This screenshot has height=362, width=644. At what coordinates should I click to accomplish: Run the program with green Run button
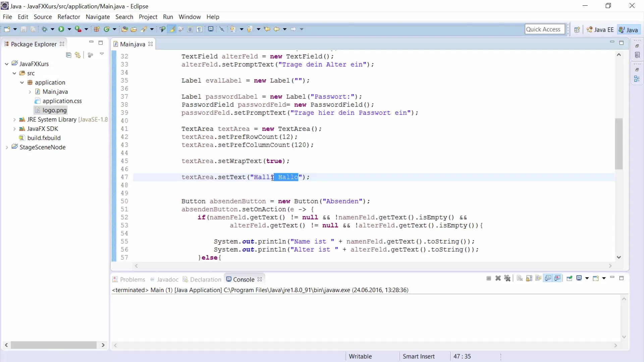(x=61, y=29)
